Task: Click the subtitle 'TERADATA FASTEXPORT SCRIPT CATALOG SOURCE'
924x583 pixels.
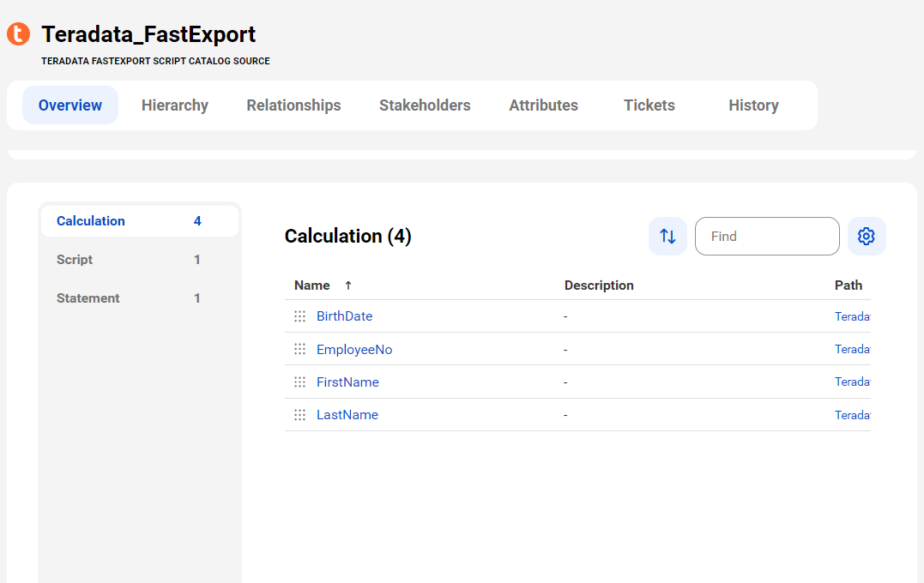Action: [x=155, y=61]
